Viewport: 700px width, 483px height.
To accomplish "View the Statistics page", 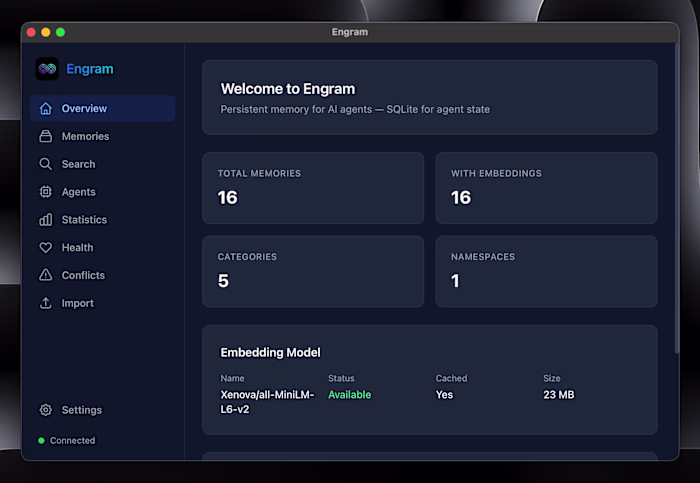I will pos(103,220).
